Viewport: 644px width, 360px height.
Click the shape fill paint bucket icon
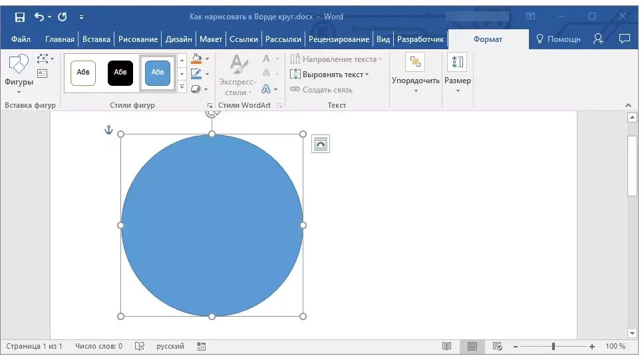click(x=197, y=59)
